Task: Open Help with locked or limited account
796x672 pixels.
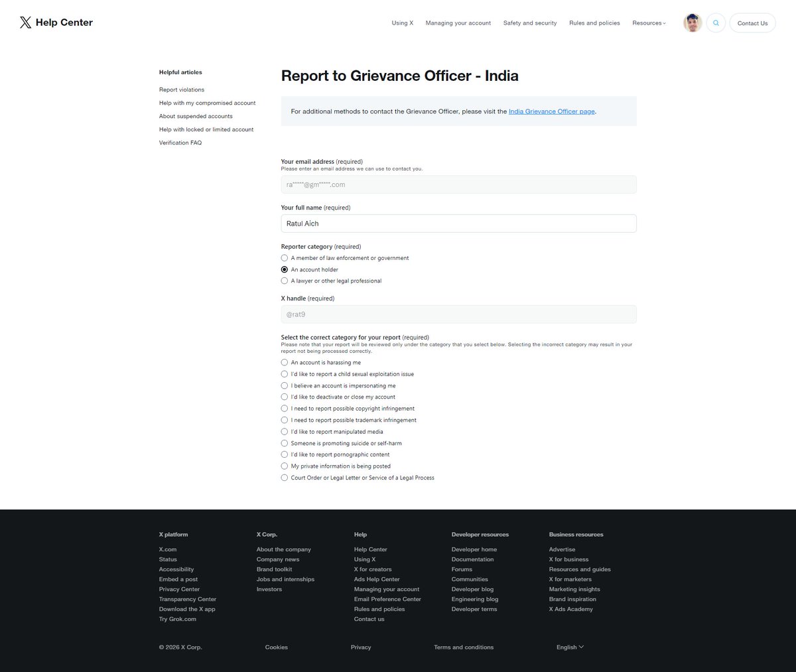Action: (x=206, y=129)
